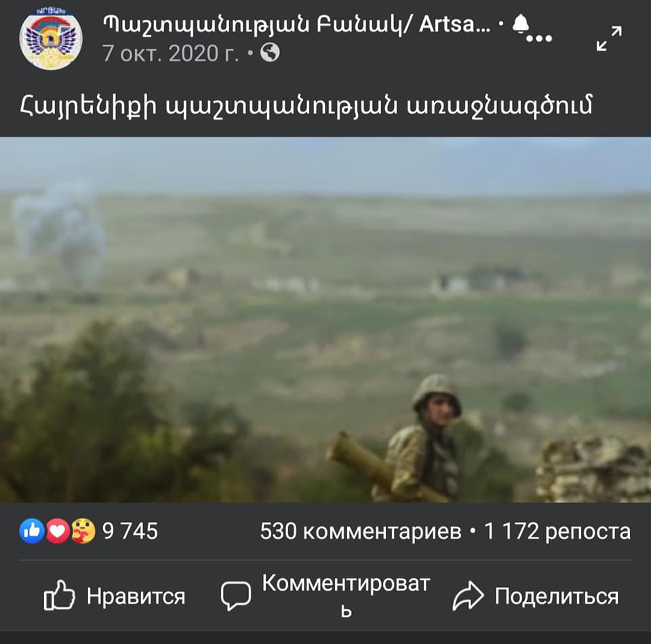Click the thumbs-up outline icon
The image size is (651, 644).
click(x=60, y=595)
